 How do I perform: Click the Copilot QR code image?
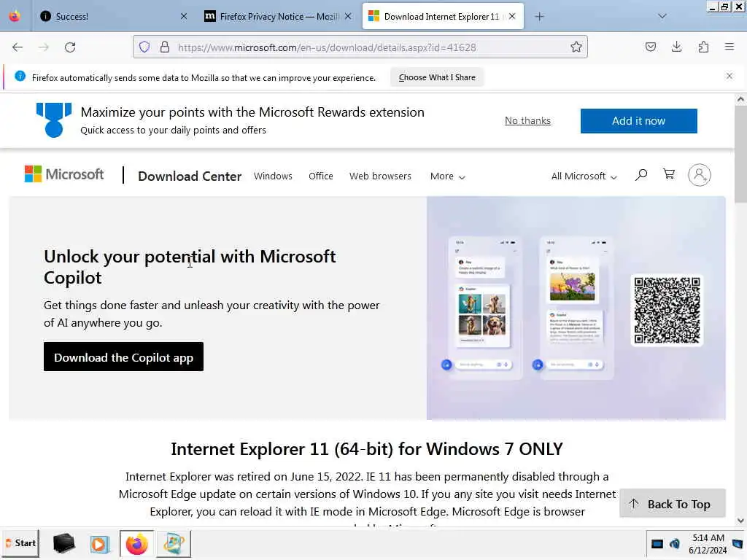coord(667,310)
